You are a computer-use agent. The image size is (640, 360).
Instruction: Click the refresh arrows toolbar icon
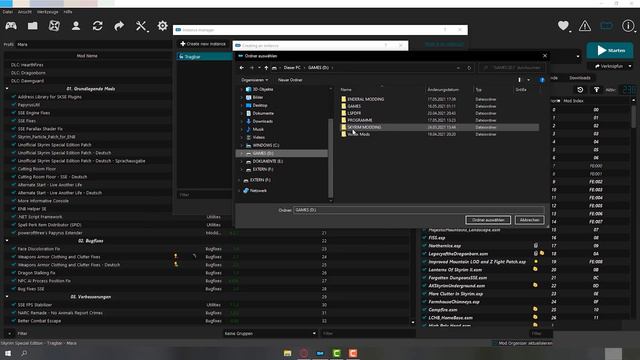[98, 26]
